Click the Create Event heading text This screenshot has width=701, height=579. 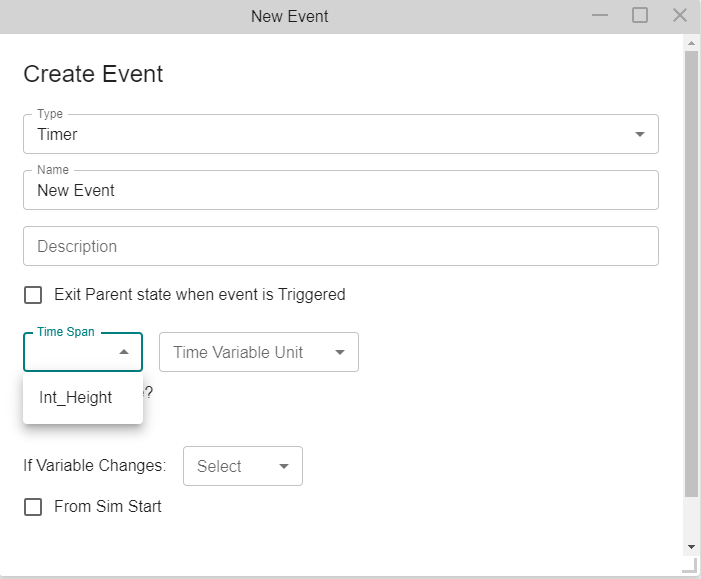pos(93,74)
